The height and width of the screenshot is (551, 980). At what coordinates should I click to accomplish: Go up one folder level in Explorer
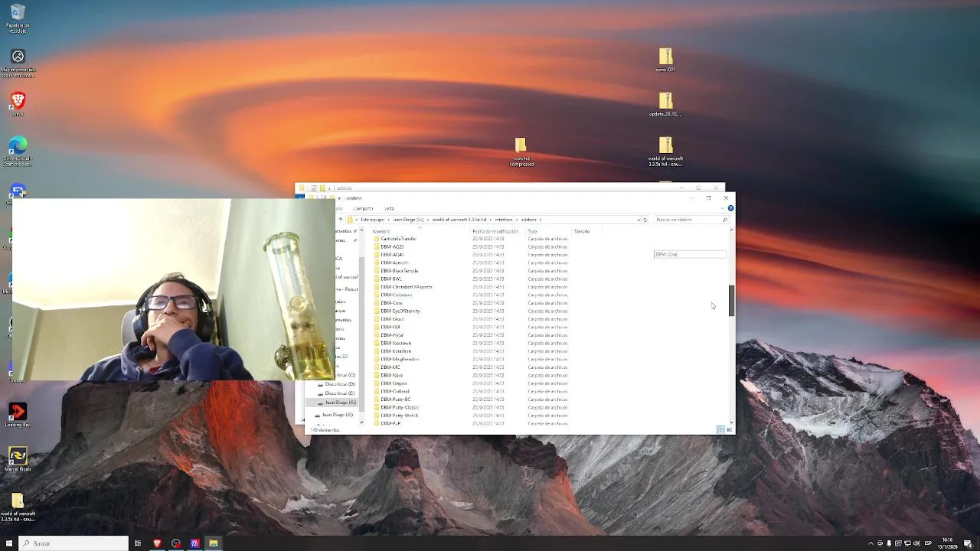(x=341, y=220)
